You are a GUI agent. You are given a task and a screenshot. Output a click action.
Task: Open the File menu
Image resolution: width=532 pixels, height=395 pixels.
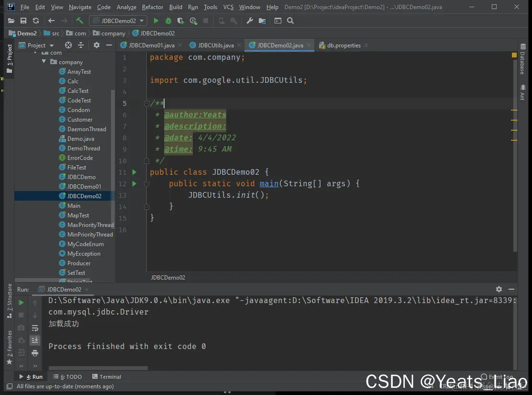coord(25,7)
